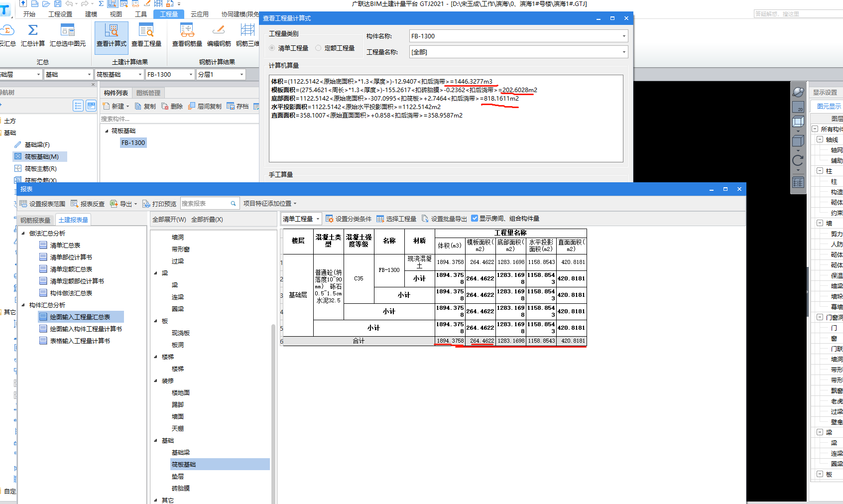Click the report category tree scrollbar

click(273, 413)
